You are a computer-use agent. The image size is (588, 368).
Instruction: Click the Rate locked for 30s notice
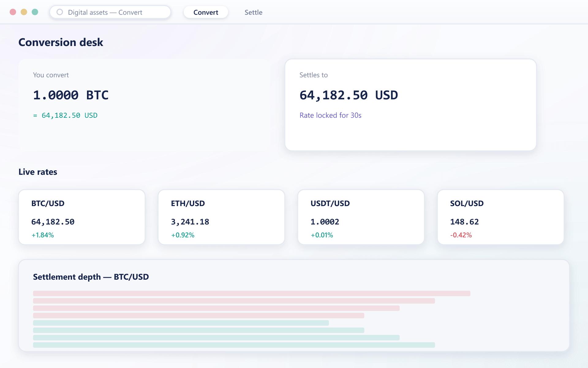pyautogui.click(x=330, y=115)
